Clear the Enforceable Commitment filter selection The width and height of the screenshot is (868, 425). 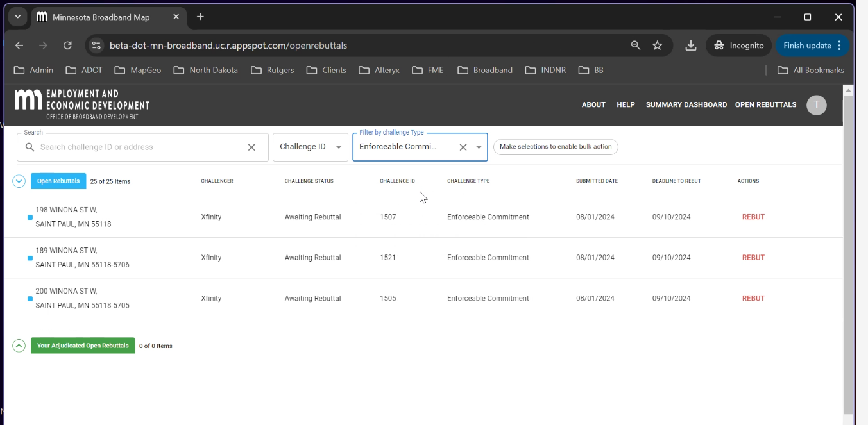pyautogui.click(x=463, y=147)
